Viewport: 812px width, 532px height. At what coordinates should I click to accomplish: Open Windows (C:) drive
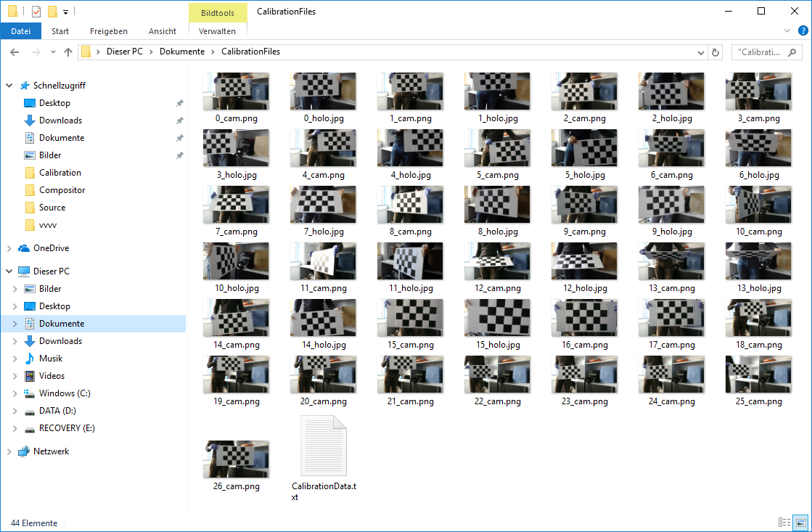pos(65,393)
